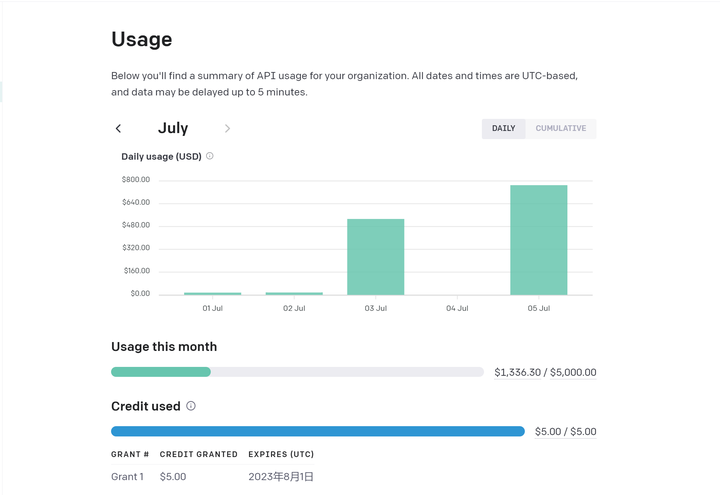Select the small 02 Jul bar

[294, 293]
